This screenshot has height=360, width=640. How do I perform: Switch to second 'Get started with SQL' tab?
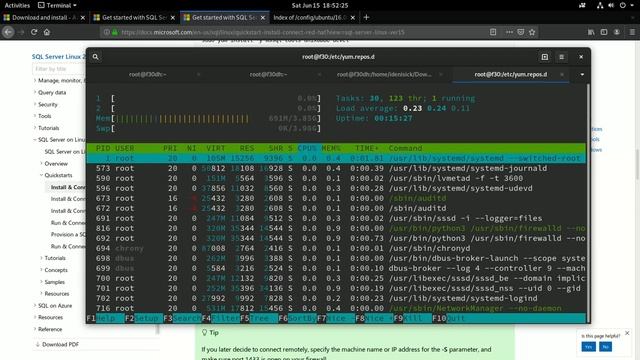[x=223, y=18]
